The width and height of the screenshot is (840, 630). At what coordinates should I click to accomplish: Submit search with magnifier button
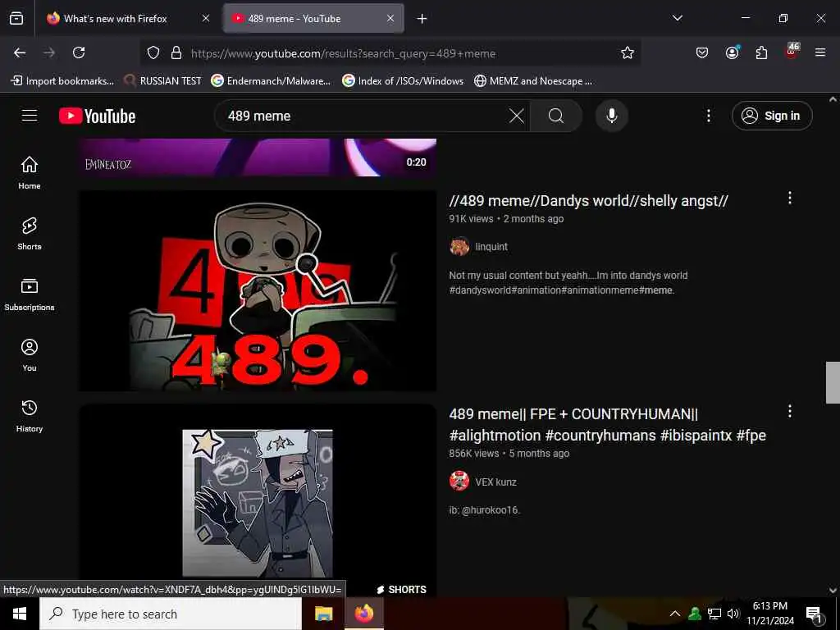556,116
